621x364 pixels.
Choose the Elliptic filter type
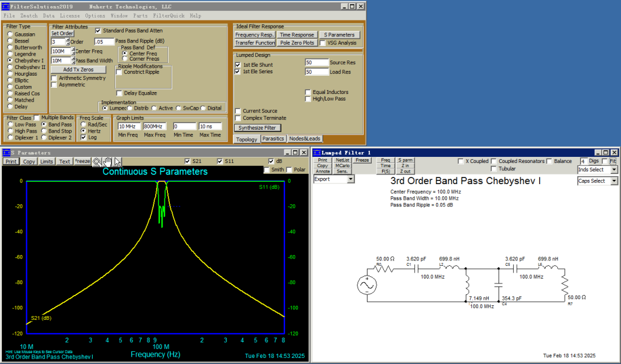(x=10, y=81)
